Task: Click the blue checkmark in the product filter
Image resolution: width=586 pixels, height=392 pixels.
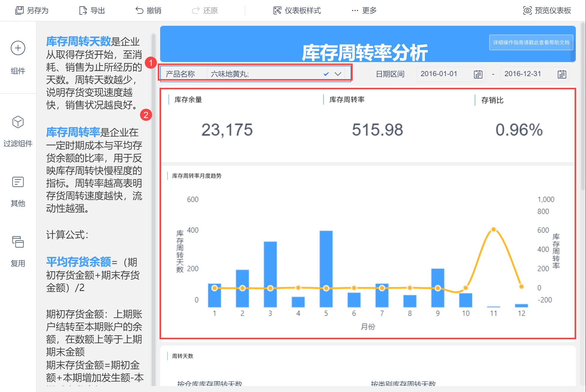Action: (326, 74)
